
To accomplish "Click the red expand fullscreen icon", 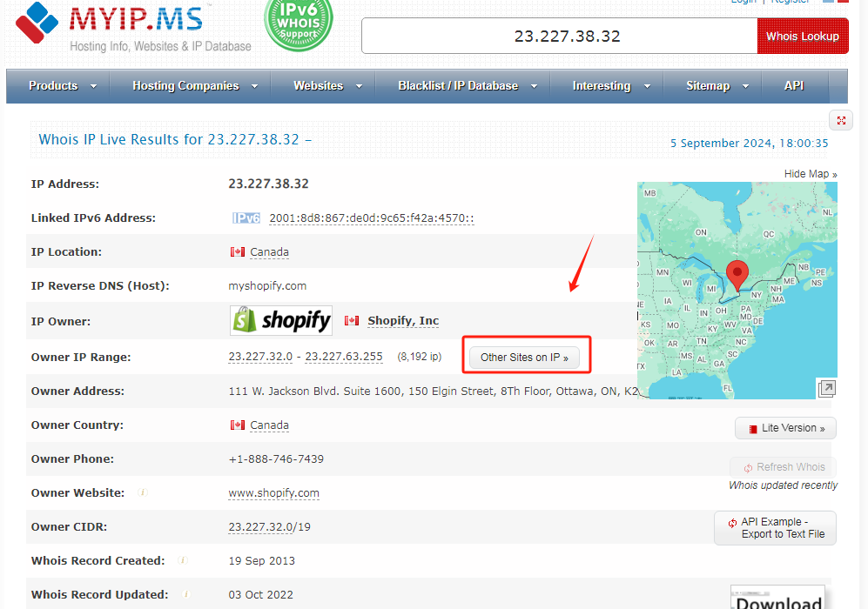I will click(x=841, y=121).
